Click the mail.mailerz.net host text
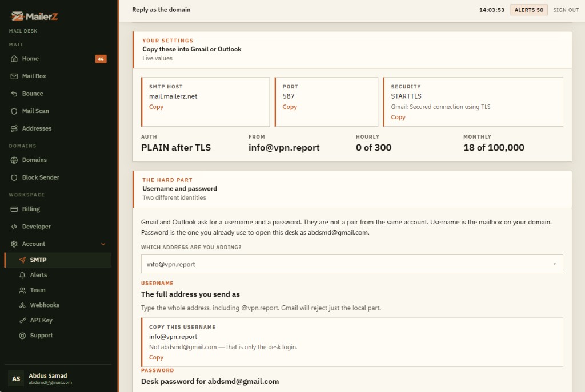Image resolution: width=585 pixels, height=392 pixels. click(x=173, y=96)
